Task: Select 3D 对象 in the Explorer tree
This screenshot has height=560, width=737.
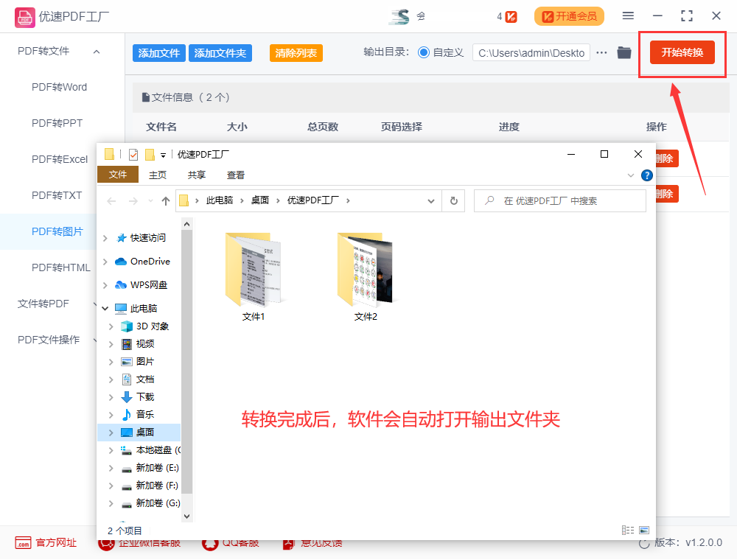Action: pos(145,326)
